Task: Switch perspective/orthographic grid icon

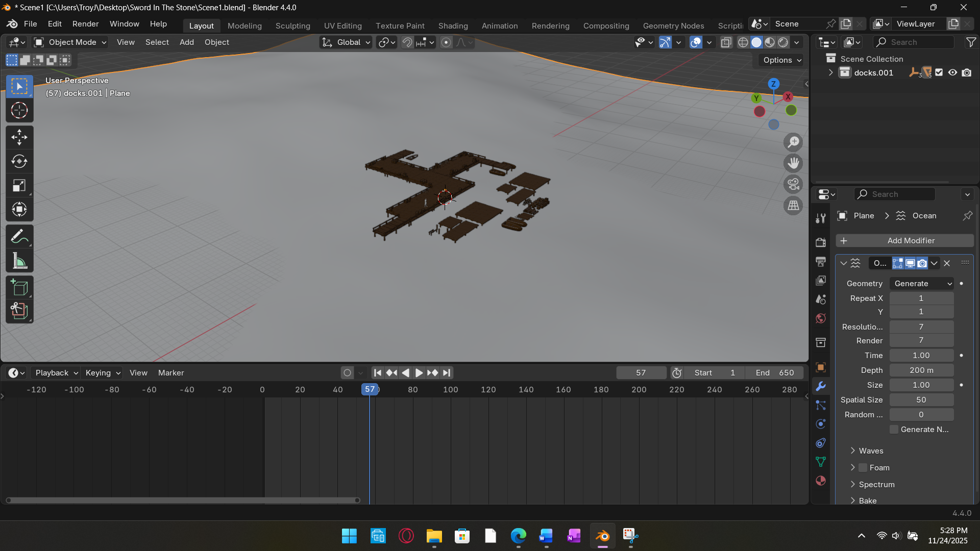Action: click(x=793, y=206)
